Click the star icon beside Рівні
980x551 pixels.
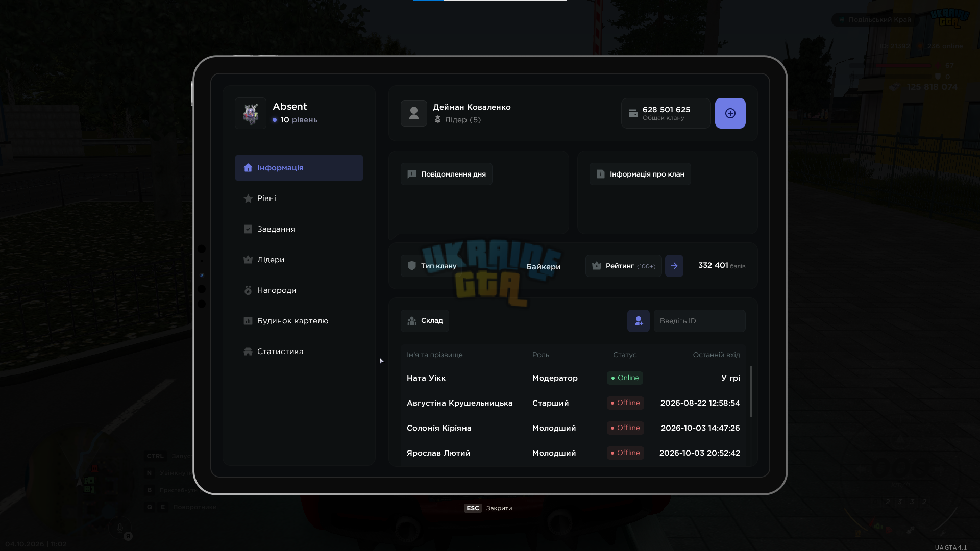point(248,198)
